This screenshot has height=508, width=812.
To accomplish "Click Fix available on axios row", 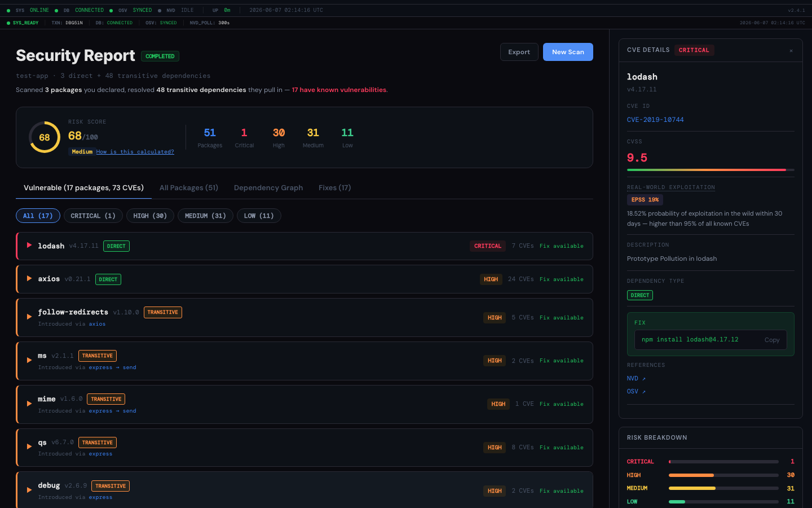I will [x=562, y=279].
